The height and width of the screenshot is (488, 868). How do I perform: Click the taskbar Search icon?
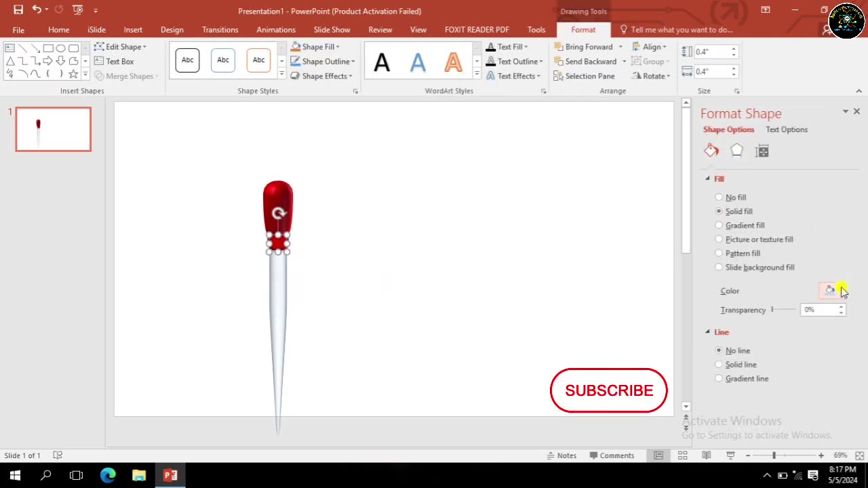[46, 475]
